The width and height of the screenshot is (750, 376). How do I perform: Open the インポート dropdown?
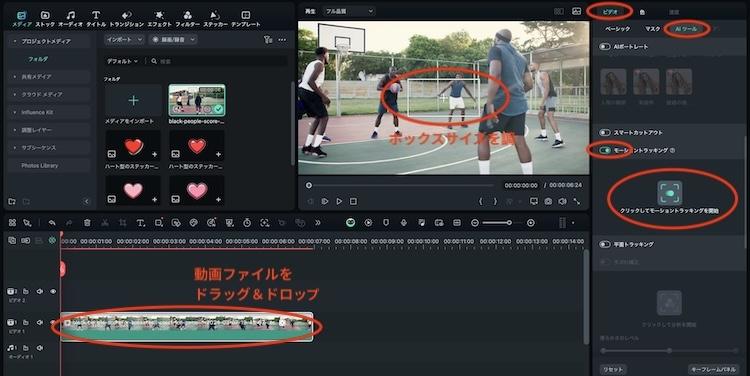124,40
